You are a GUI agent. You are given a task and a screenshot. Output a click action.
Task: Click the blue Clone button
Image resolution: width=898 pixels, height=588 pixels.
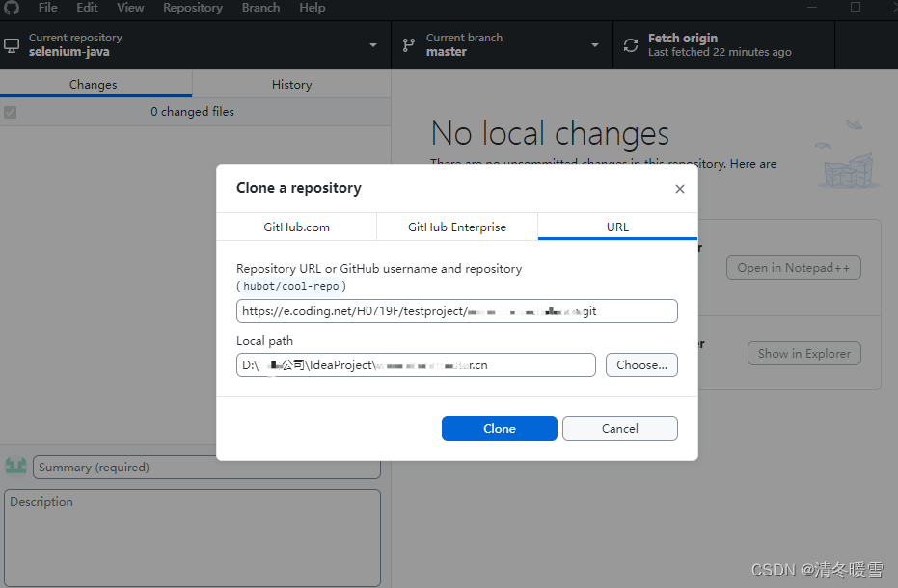coord(500,428)
